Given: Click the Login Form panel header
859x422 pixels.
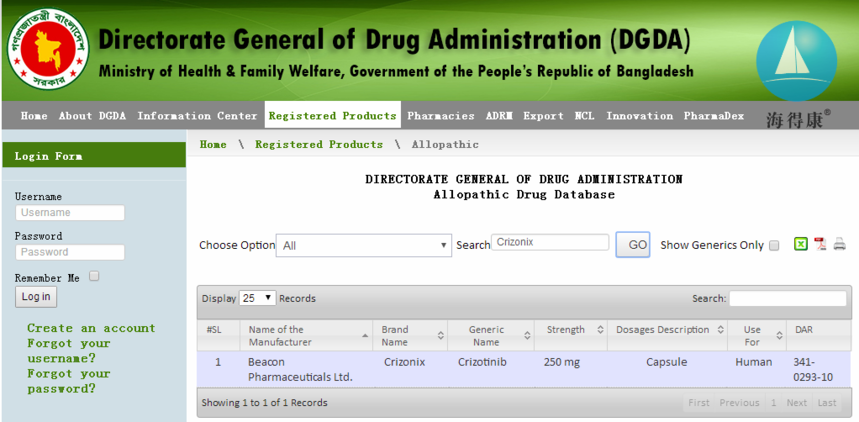Looking at the screenshot, I should click(94, 156).
